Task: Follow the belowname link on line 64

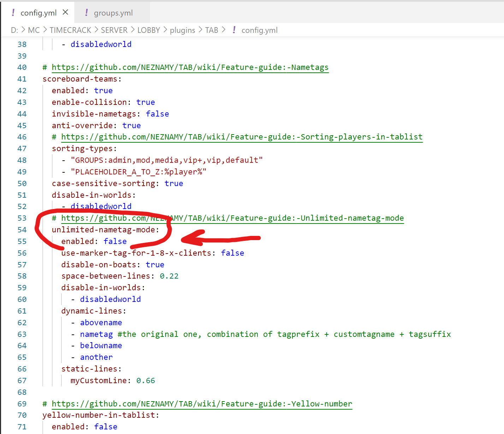Action: [x=101, y=345]
